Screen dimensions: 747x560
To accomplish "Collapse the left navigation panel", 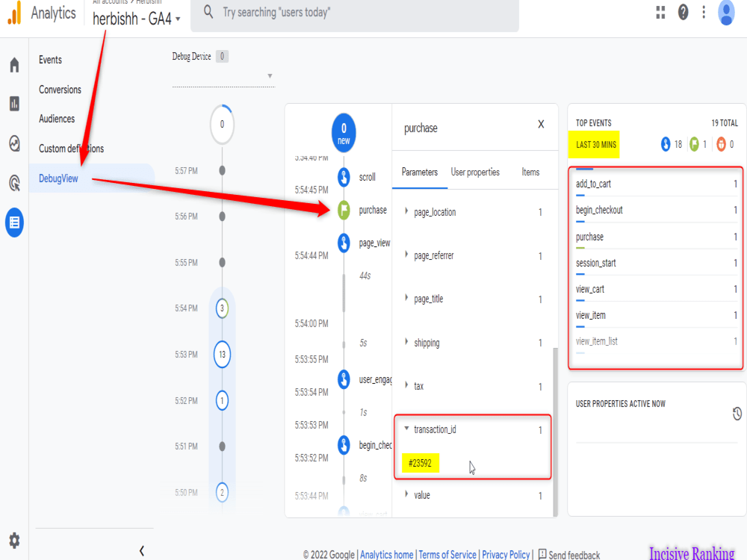I will [141, 551].
